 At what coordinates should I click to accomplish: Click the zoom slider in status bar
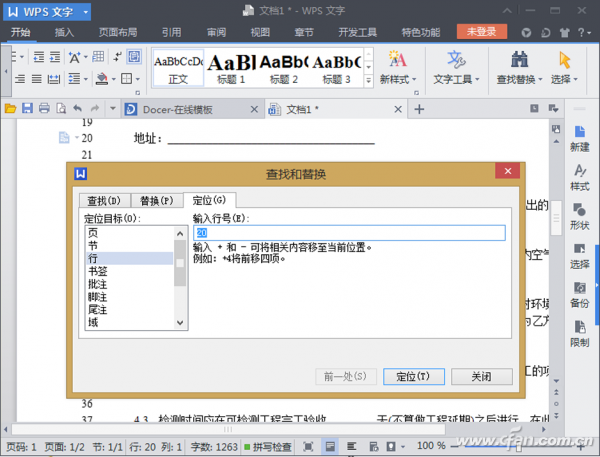518,447
